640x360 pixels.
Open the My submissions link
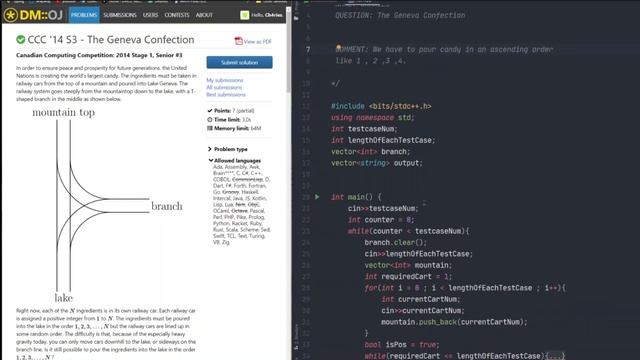click(x=224, y=80)
